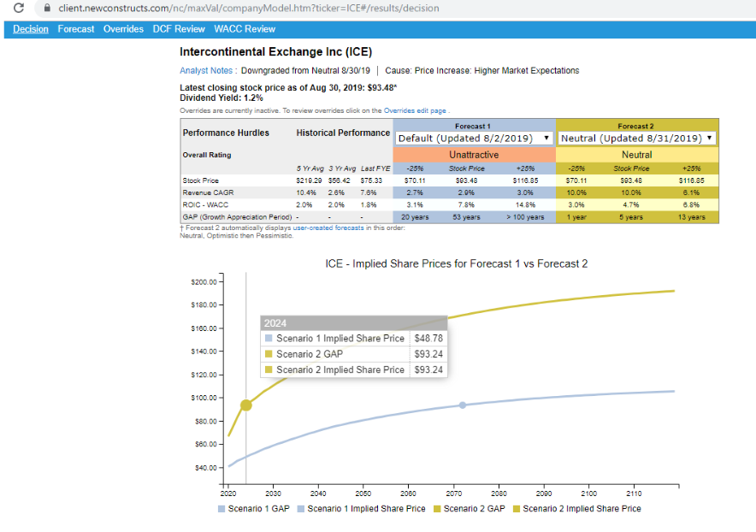Select the '53 years' GAP value
The width and height of the screenshot is (756, 532).
click(x=466, y=217)
